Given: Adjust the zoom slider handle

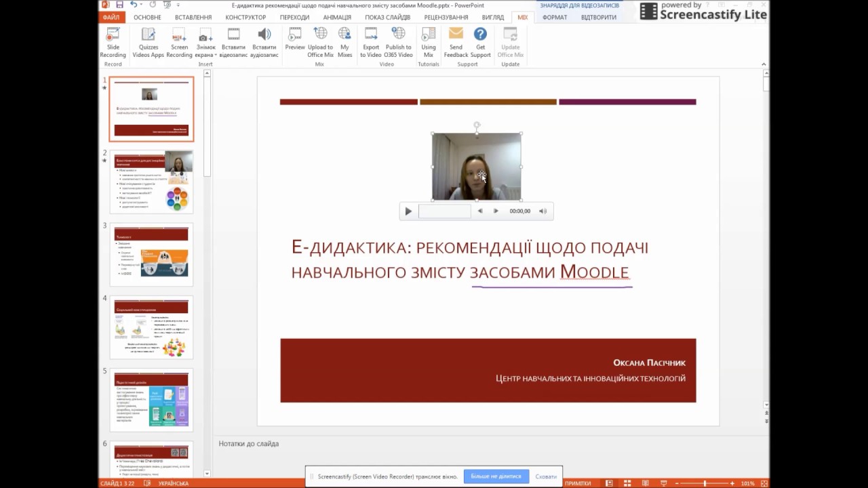Looking at the screenshot, I should [x=705, y=483].
